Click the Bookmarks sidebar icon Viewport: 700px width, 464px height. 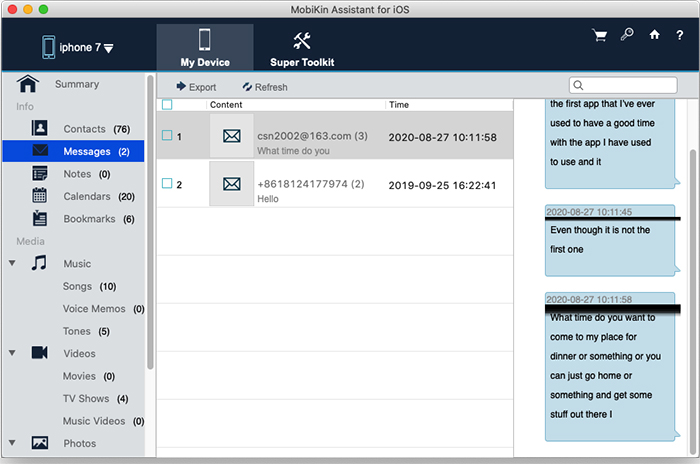coord(40,218)
